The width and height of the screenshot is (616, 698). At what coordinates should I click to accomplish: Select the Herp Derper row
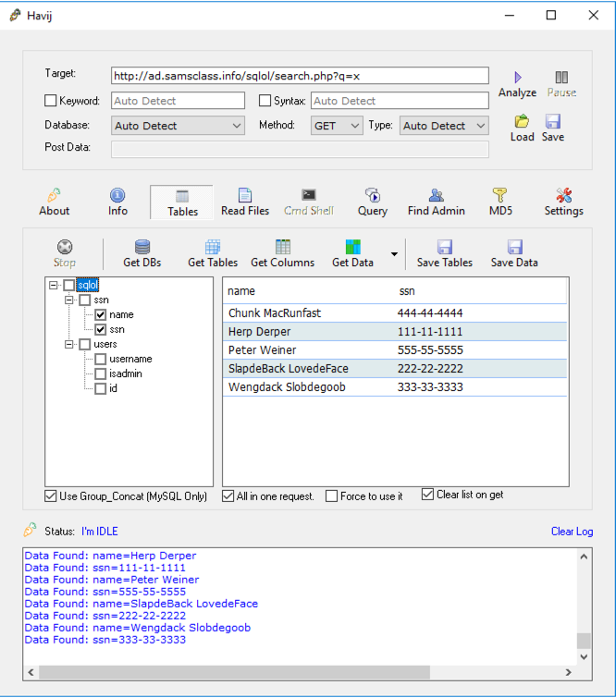coord(395,332)
